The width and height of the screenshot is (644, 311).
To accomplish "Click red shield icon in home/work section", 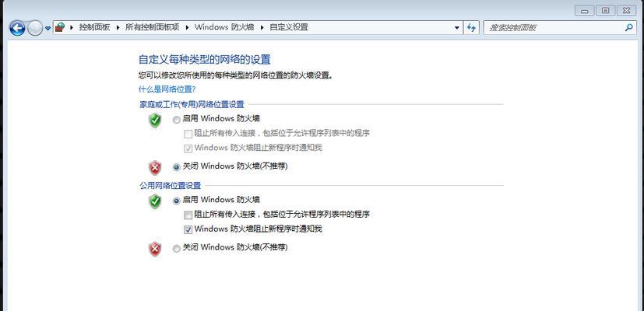I will click(x=155, y=168).
